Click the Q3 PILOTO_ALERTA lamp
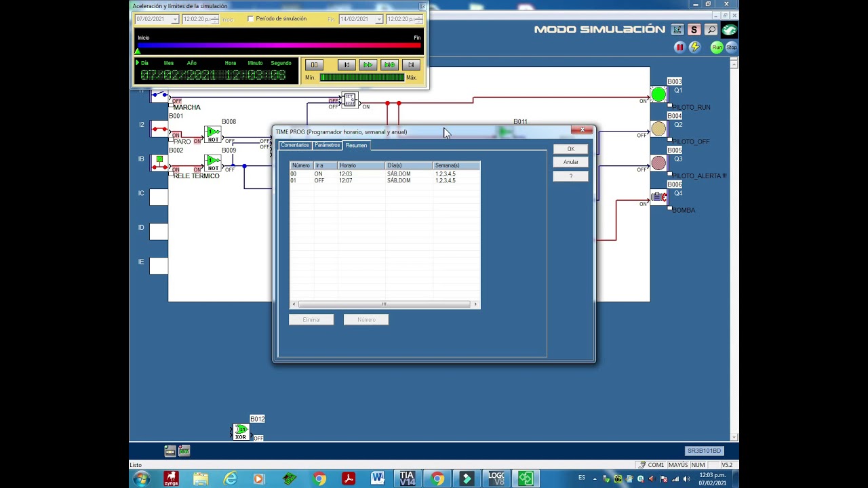The width and height of the screenshot is (868, 488). coord(658,163)
